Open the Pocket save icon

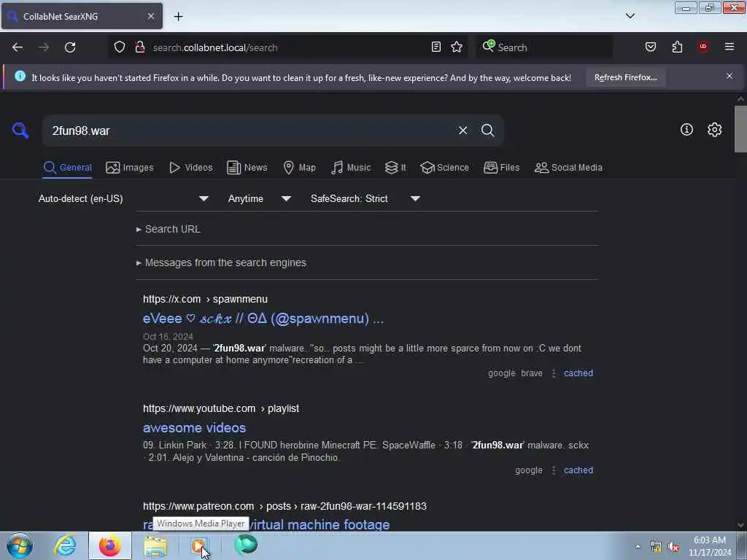click(650, 47)
